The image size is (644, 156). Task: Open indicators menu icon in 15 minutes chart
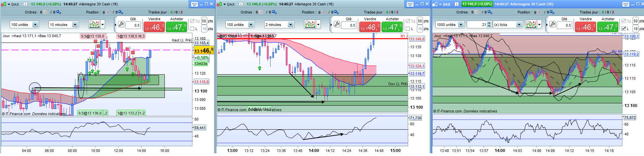pos(94,24)
